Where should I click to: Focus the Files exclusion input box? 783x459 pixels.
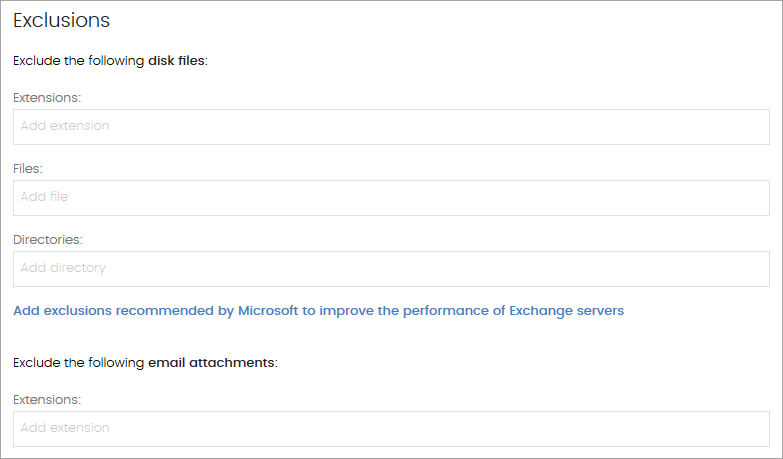tap(391, 198)
